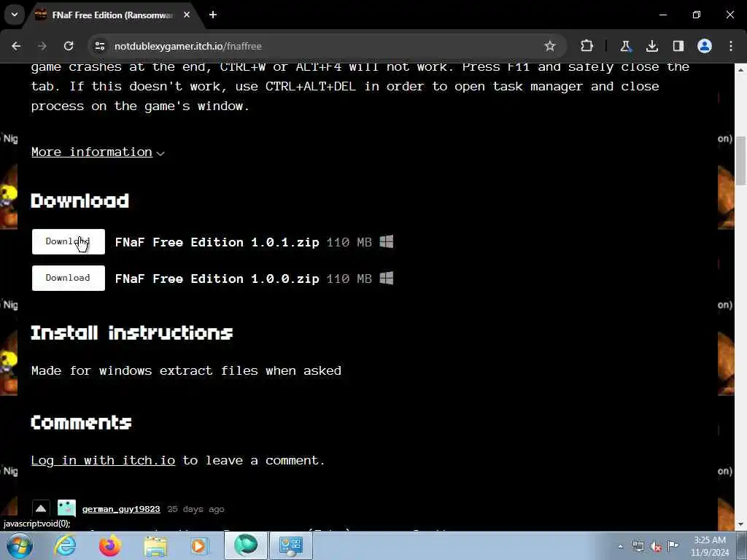Launch Internet Explorer from taskbar
This screenshot has height=560, width=747.
pyautogui.click(x=65, y=545)
